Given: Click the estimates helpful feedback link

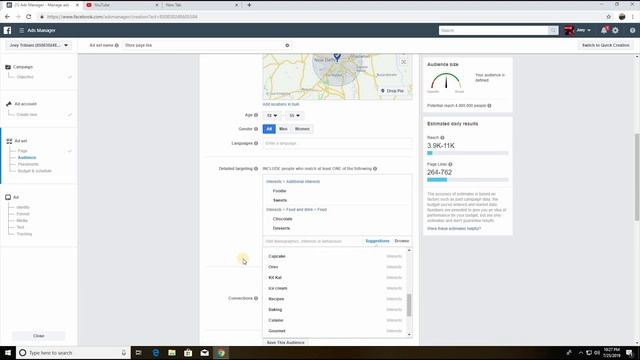Looking at the screenshot, I should (454, 229).
